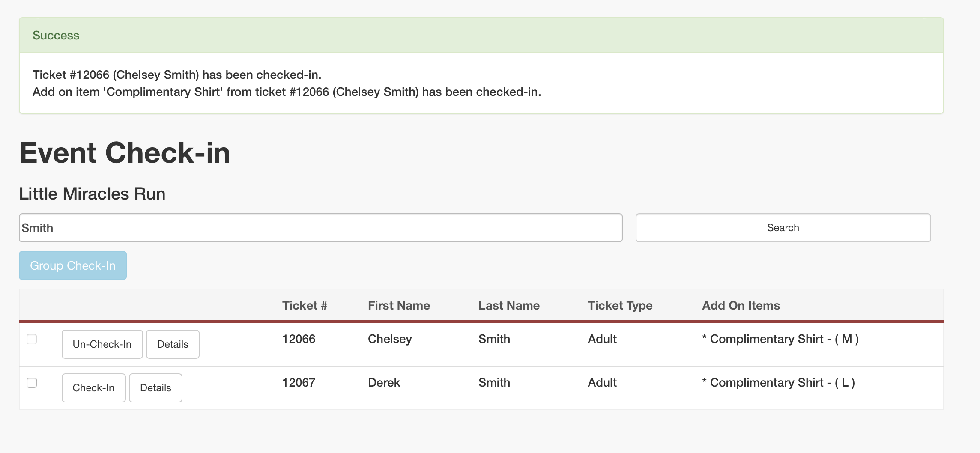Image resolution: width=980 pixels, height=453 pixels.
Task: Click the Add On Items column header
Action: [741, 306]
